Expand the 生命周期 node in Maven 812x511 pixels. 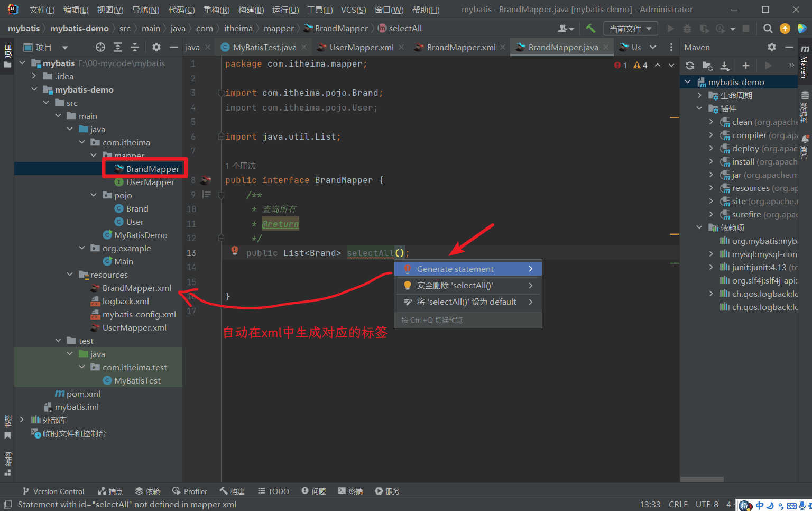click(x=699, y=95)
